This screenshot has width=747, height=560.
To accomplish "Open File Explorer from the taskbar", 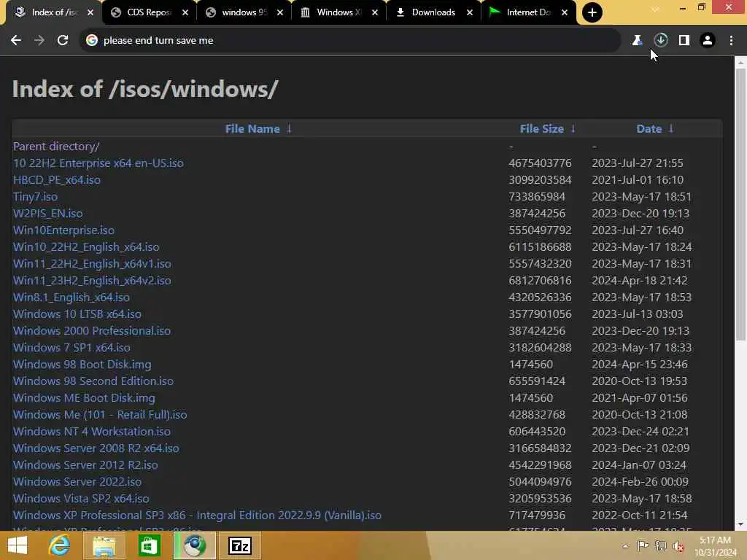I will tap(104, 545).
